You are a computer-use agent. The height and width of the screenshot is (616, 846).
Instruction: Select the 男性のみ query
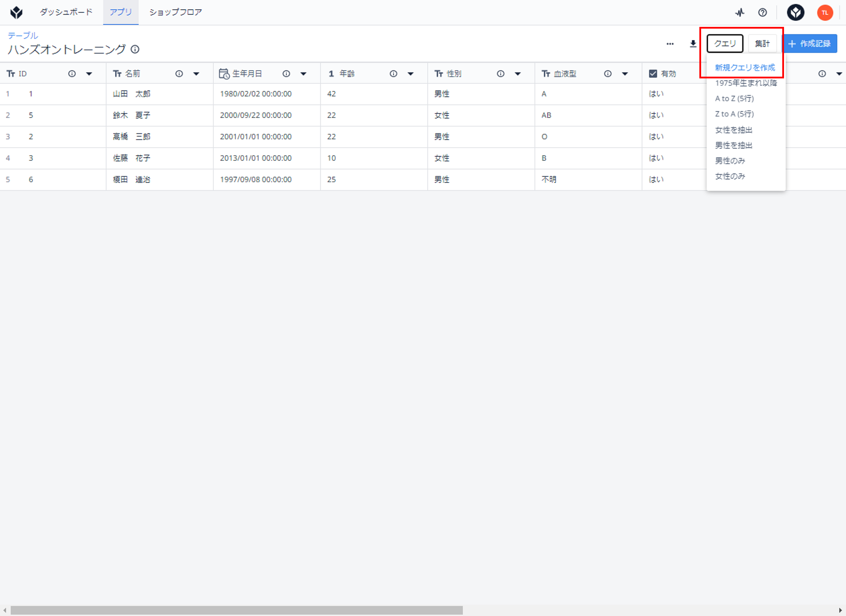tap(730, 161)
